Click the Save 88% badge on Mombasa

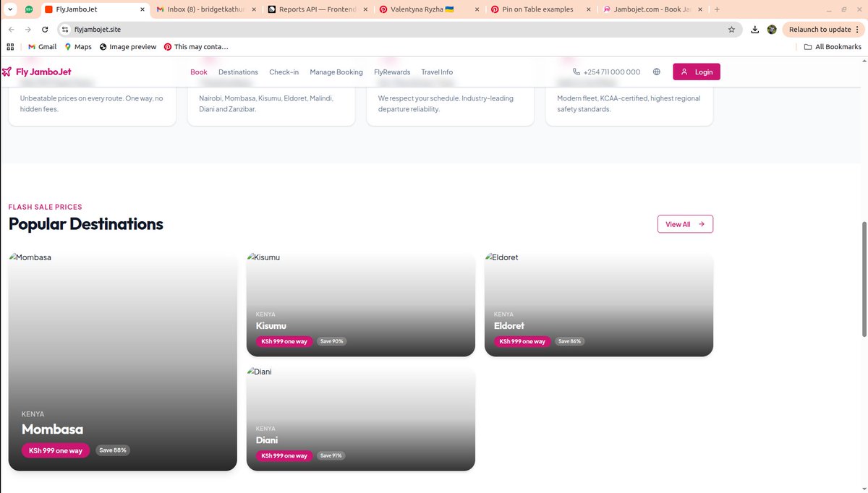[113, 450]
